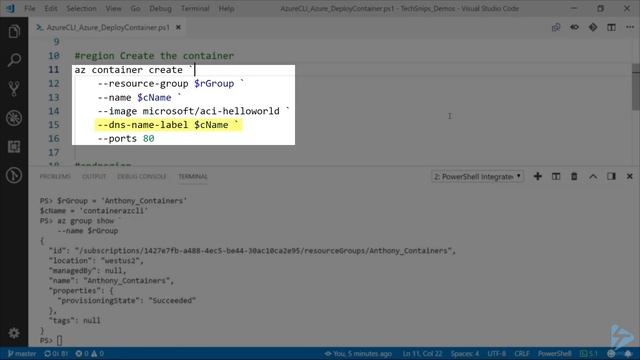Open the Edit menu
Screen dimensions: 640x360
point(51,8)
